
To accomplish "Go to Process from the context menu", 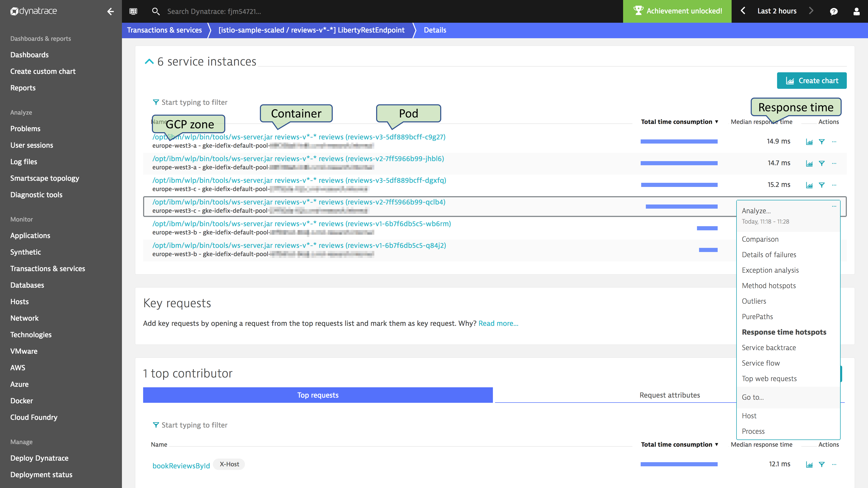I will pos(753,431).
